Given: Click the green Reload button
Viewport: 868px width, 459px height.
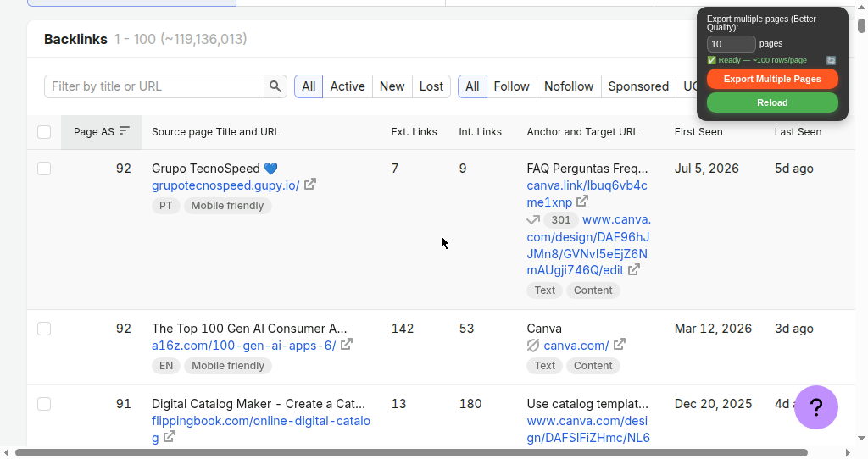Looking at the screenshot, I should coord(772,102).
